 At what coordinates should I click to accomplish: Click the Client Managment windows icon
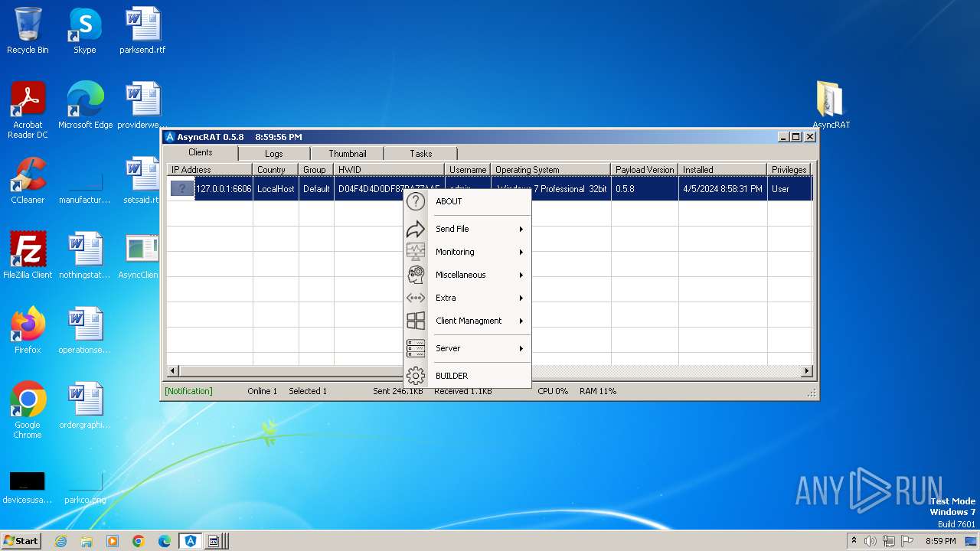[415, 321]
